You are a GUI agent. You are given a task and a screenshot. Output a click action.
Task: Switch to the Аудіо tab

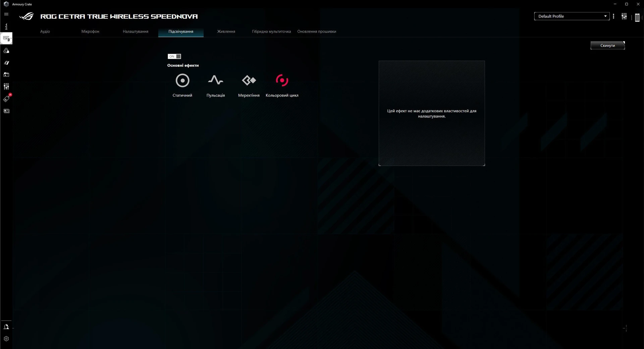45,32
